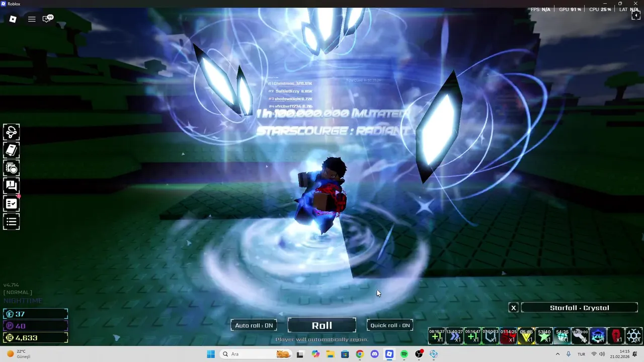
Task: Open File Explorer from the taskbar
Action: pos(331,354)
